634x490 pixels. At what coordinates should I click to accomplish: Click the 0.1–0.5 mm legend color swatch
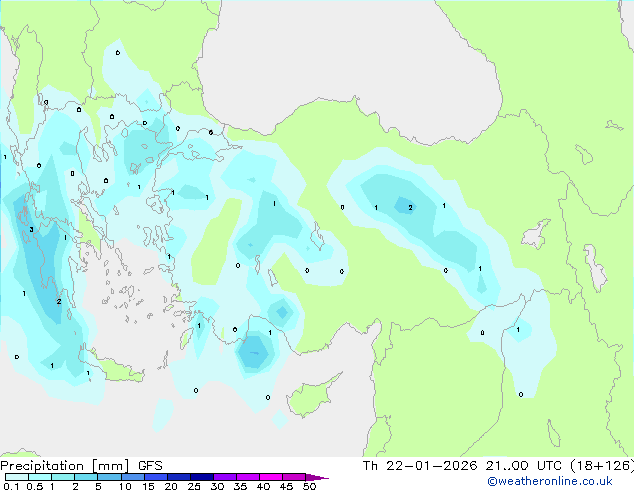(x=17, y=477)
